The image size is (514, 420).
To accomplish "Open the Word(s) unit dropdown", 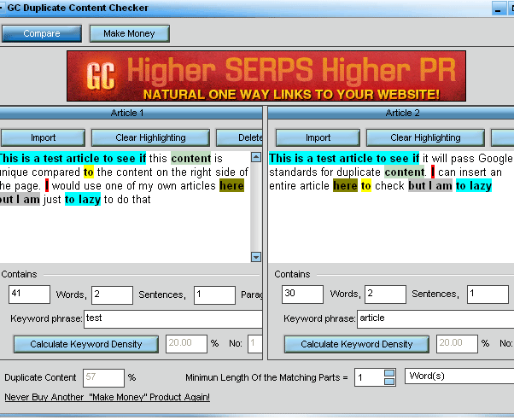I will [459, 376].
